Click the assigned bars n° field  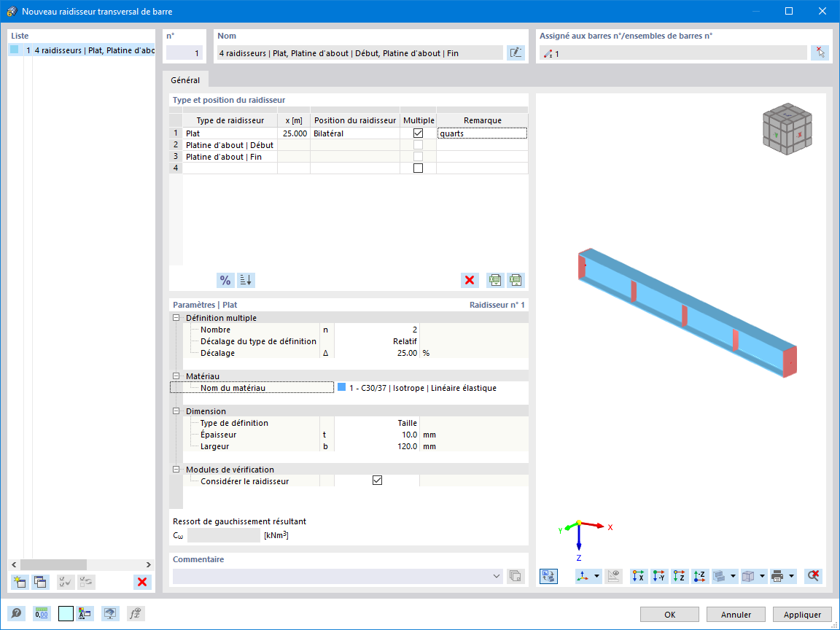673,53
